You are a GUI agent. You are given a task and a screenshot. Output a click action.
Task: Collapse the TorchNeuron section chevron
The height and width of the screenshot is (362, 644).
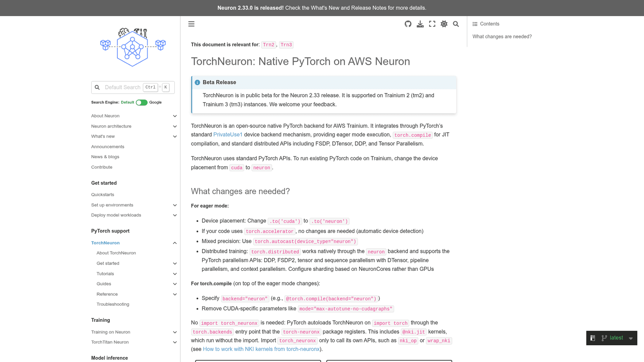(175, 243)
